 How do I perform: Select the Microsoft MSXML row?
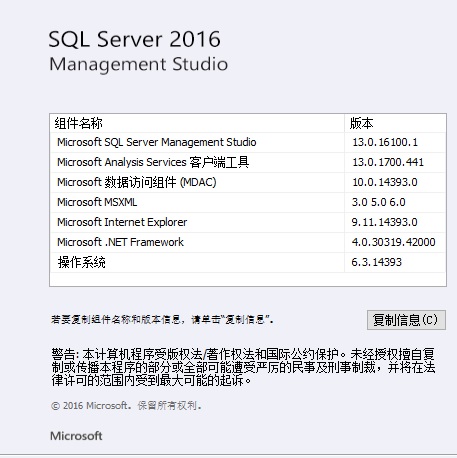click(x=248, y=202)
